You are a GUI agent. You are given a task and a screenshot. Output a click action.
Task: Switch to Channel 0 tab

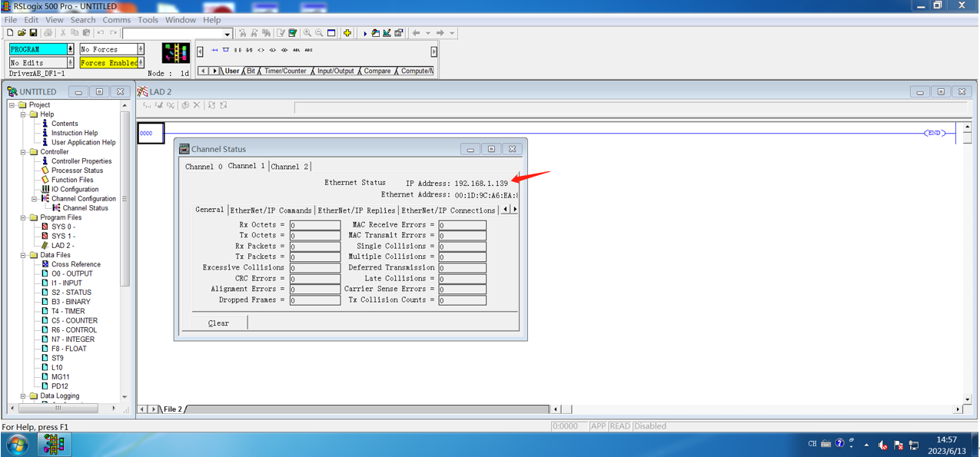[x=204, y=166]
